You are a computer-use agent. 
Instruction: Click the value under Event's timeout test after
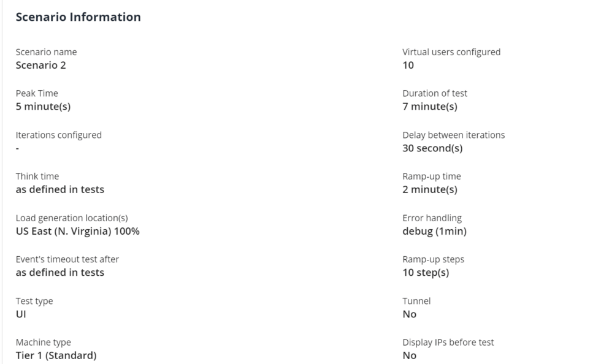pyautogui.click(x=59, y=272)
